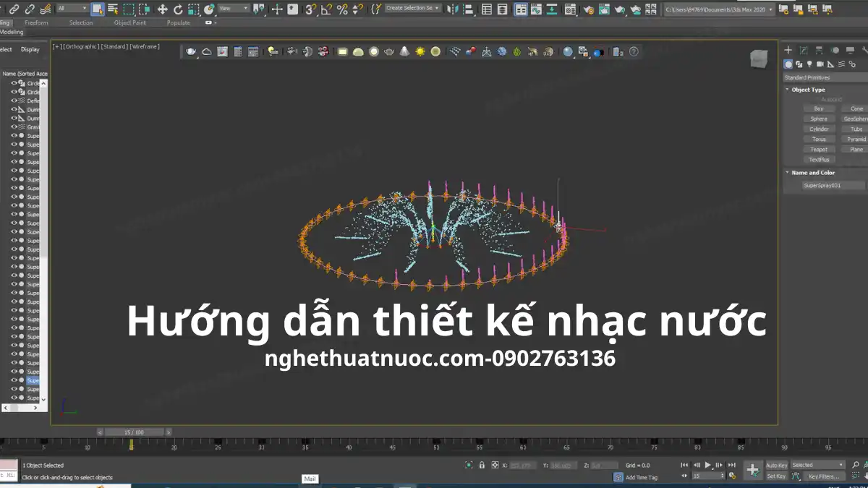Screen dimensions: 868x488
Task: Click the Cylinder primitive button
Action: [819, 129]
